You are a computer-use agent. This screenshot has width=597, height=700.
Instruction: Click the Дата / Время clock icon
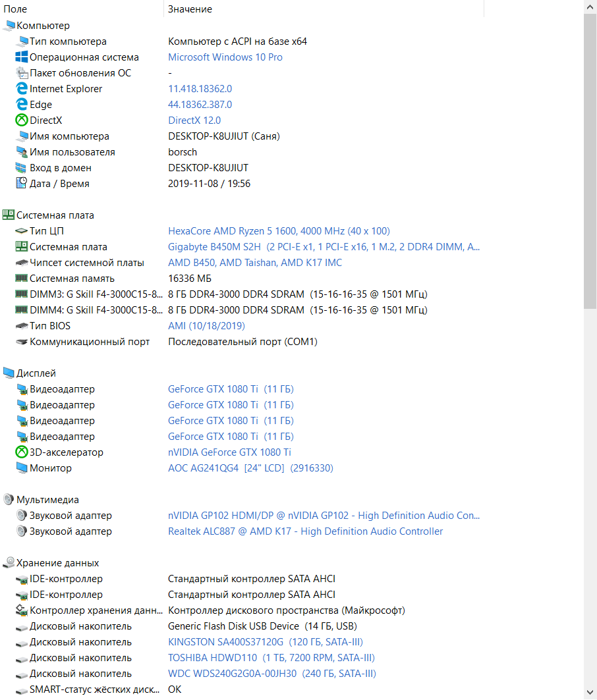point(22,184)
